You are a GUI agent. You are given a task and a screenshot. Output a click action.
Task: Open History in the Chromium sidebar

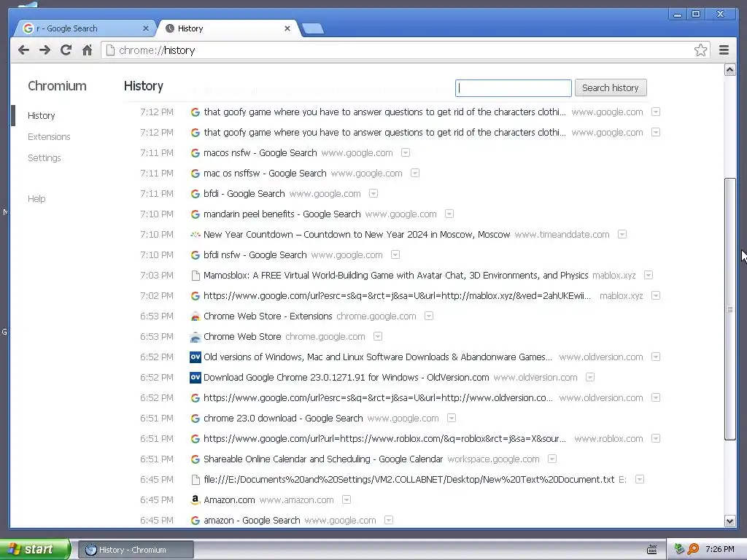coord(42,116)
